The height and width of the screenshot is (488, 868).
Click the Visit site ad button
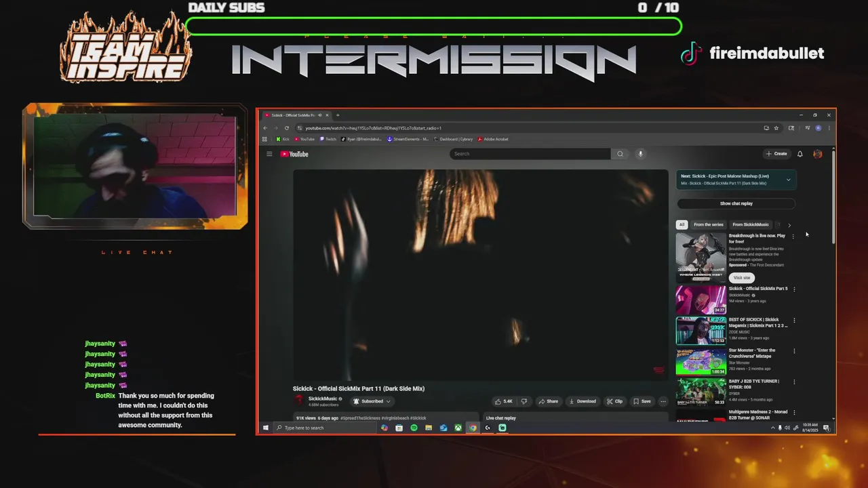point(742,278)
